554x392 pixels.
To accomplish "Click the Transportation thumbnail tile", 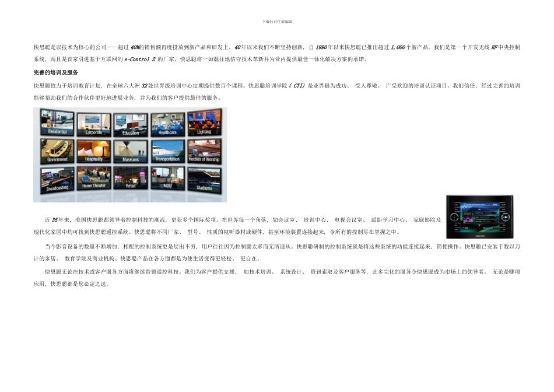I will pos(167,151).
